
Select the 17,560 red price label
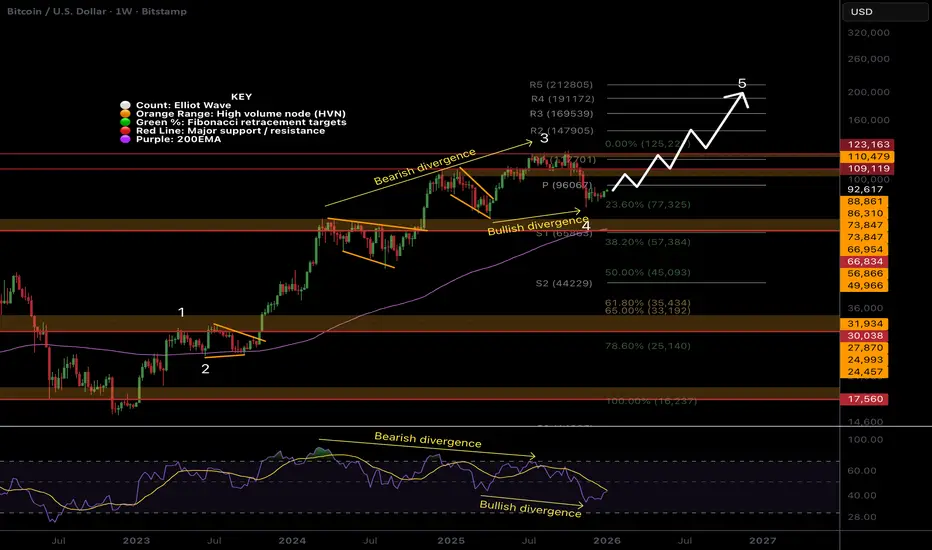pos(864,399)
